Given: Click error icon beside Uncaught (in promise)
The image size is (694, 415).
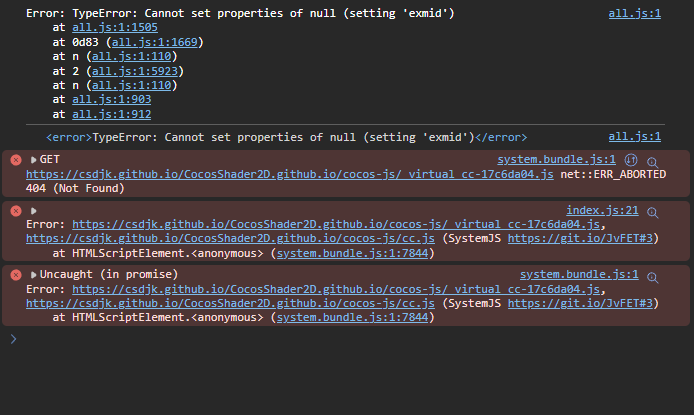Looking at the screenshot, I should (x=15, y=274).
